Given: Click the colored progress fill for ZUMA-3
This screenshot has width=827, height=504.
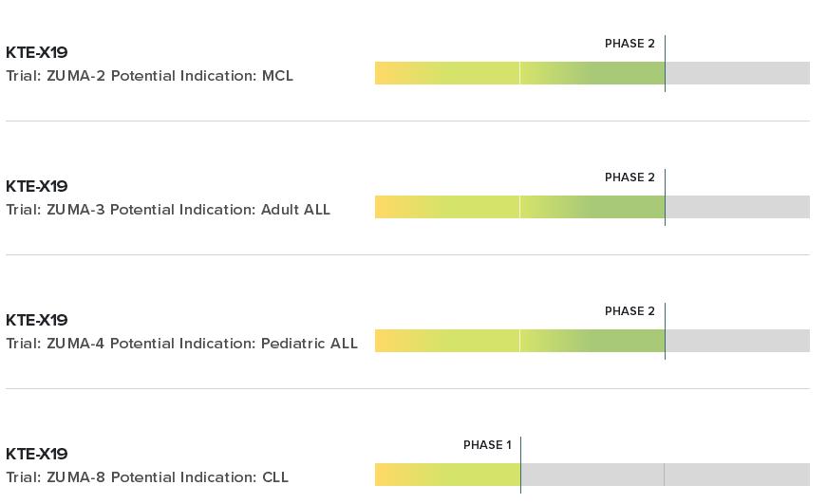Looking at the screenshot, I should pos(519,207).
